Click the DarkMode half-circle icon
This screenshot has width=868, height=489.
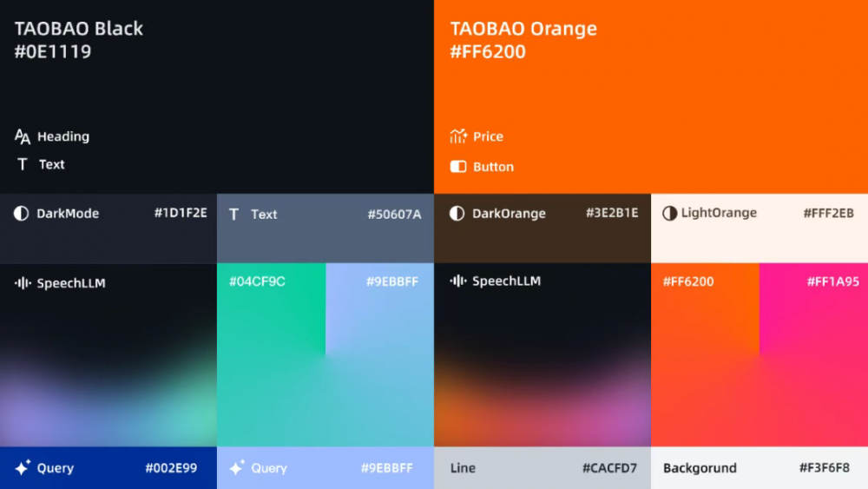(x=22, y=214)
